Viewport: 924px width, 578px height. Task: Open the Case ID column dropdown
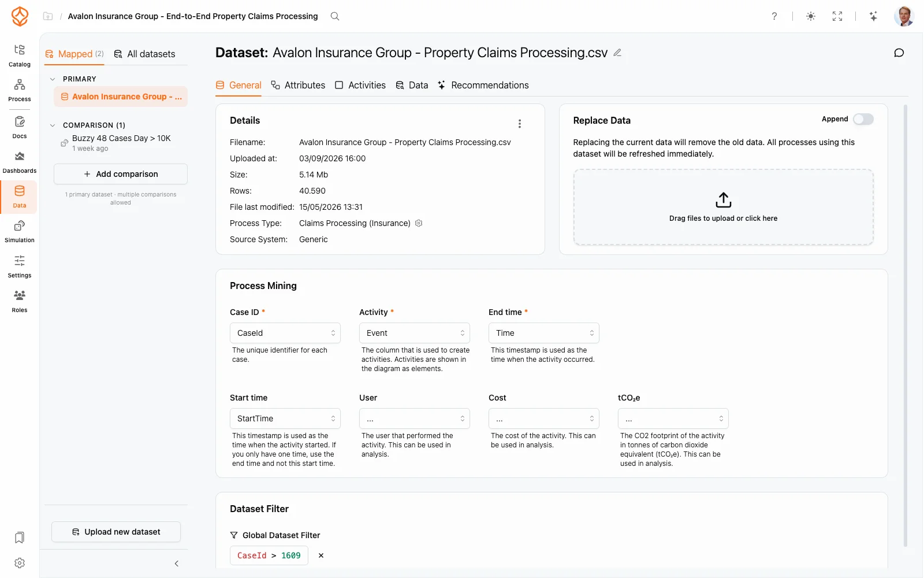coord(285,333)
